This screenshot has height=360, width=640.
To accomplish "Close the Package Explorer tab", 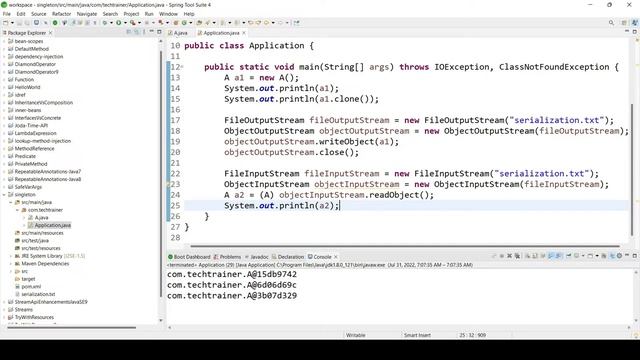I will pyautogui.click(x=51, y=33).
